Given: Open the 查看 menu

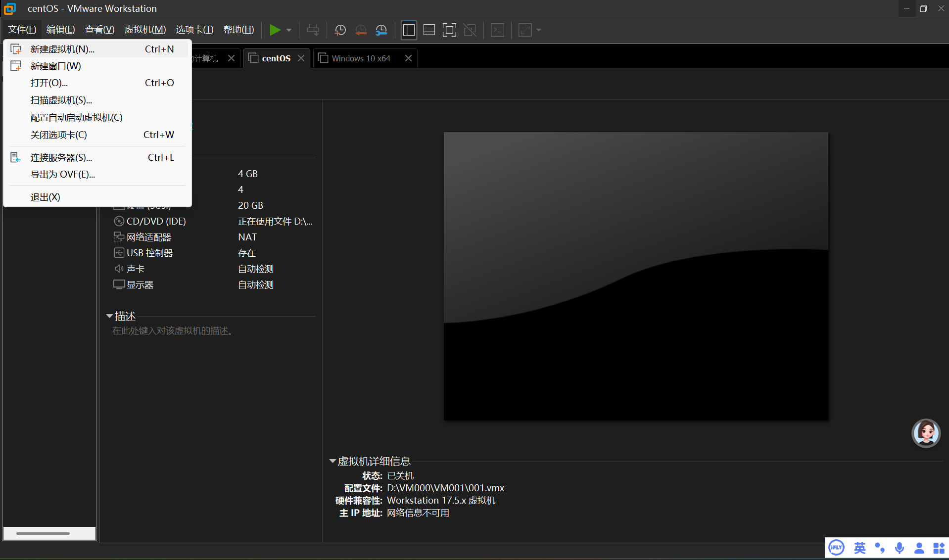Looking at the screenshot, I should pos(100,30).
